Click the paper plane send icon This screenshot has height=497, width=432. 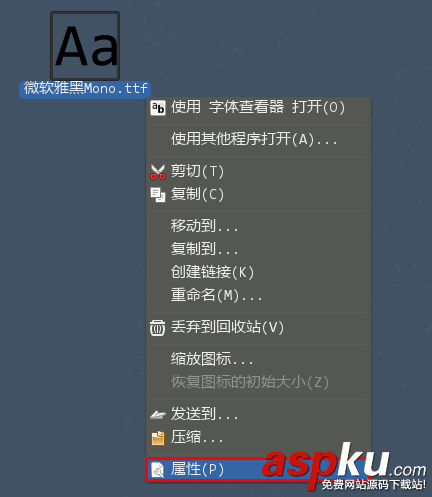[x=158, y=415]
